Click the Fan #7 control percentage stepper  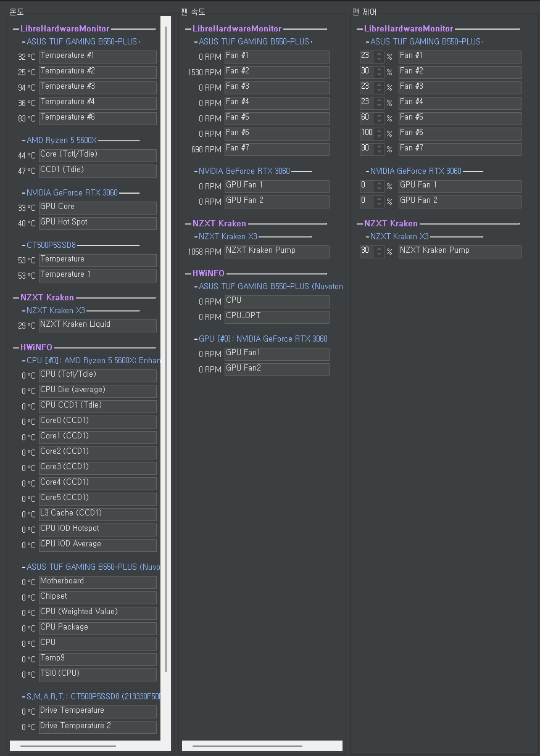tap(372, 149)
